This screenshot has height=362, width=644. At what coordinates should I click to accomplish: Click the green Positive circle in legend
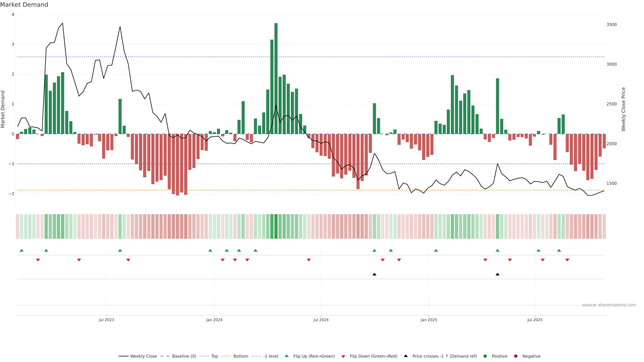485,356
